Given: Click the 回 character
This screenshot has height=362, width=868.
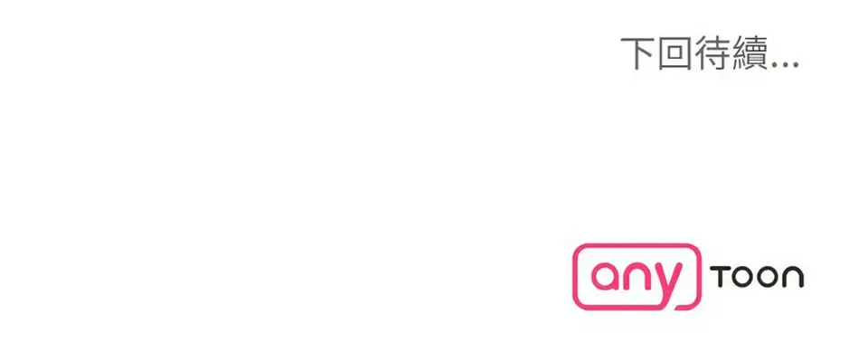Looking at the screenshot, I should click(x=675, y=53).
